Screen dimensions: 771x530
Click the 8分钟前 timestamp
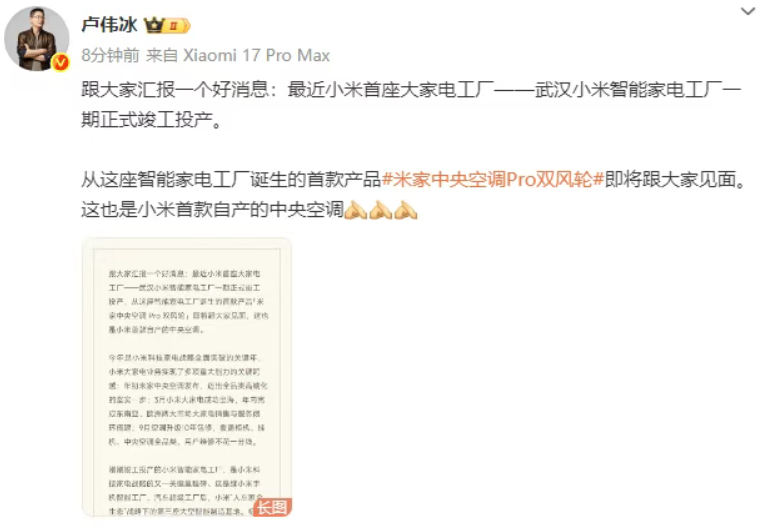coord(111,55)
